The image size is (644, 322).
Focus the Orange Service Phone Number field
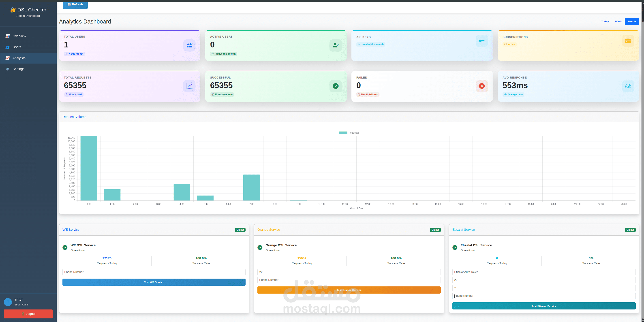(x=349, y=280)
